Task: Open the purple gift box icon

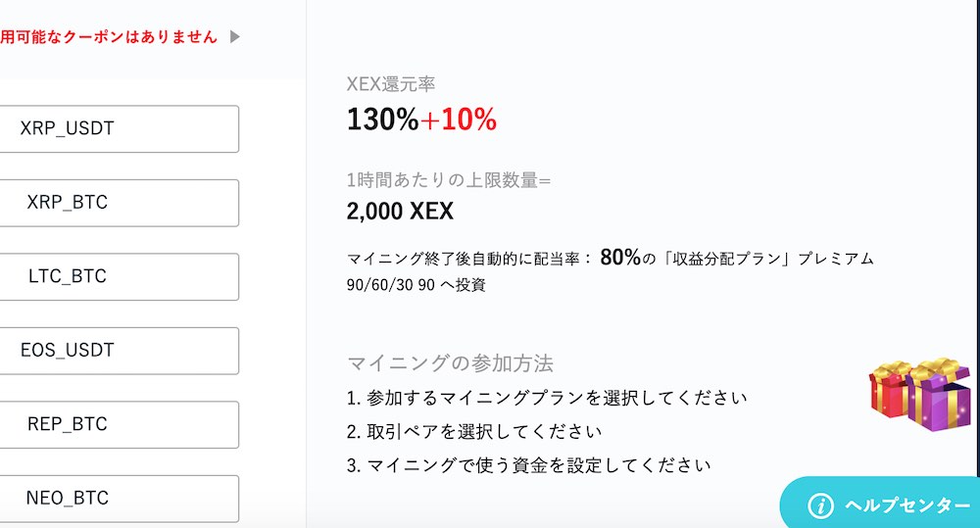Action: [x=940, y=396]
